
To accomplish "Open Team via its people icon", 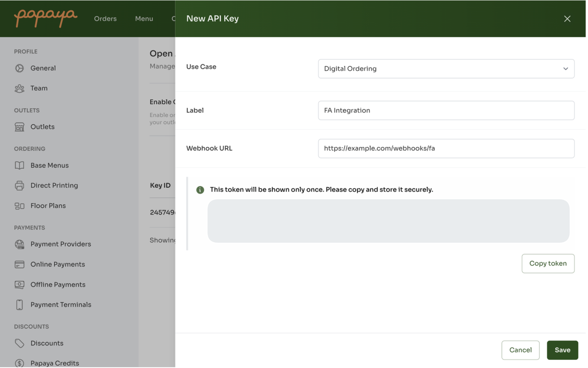I will (19, 89).
